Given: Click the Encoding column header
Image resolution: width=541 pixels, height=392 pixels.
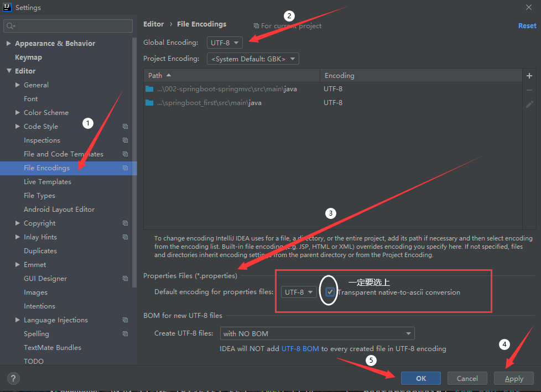Looking at the screenshot, I should tap(421, 76).
